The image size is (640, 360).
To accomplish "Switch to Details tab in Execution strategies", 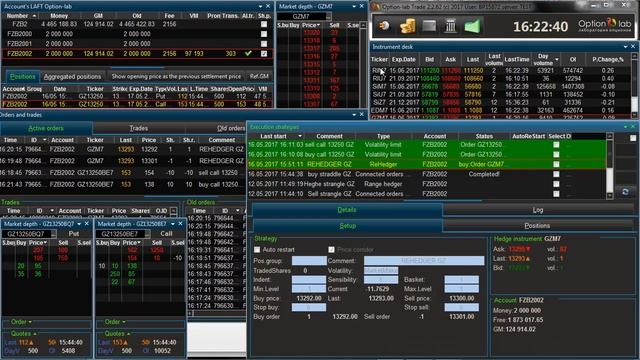I will click(347, 210).
